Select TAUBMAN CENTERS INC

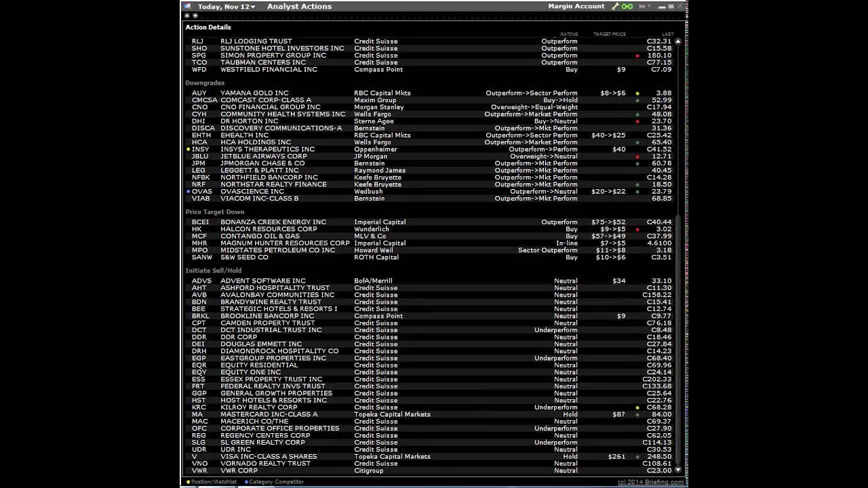pos(263,62)
